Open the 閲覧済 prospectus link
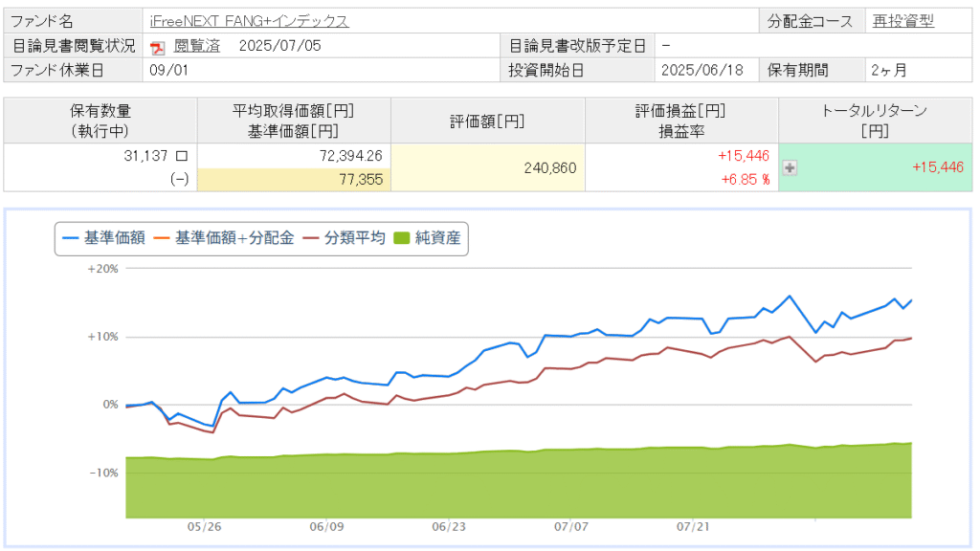Image resolution: width=980 pixels, height=551 pixels. click(197, 46)
